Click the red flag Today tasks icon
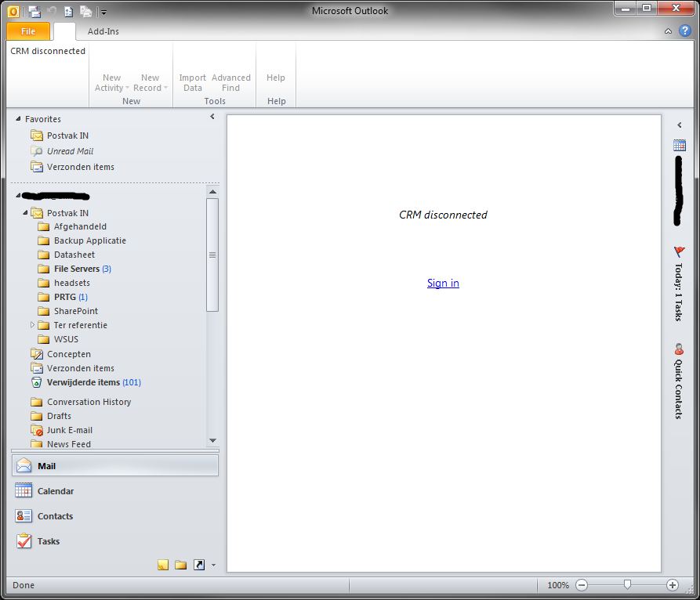This screenshot has width=700, height=600. point(679,251)
